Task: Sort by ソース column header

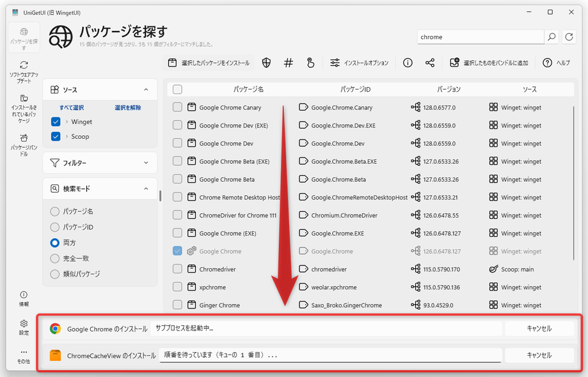Action: coord(530,89)
